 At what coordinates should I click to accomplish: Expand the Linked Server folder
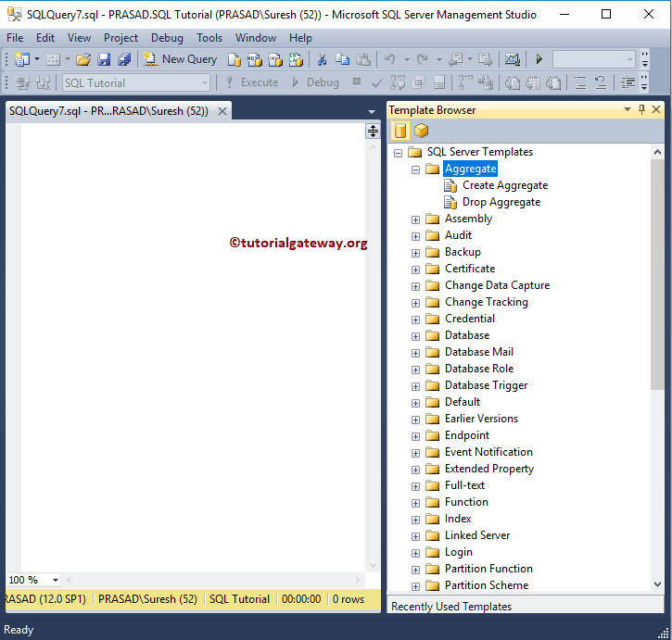click(415, 536)
